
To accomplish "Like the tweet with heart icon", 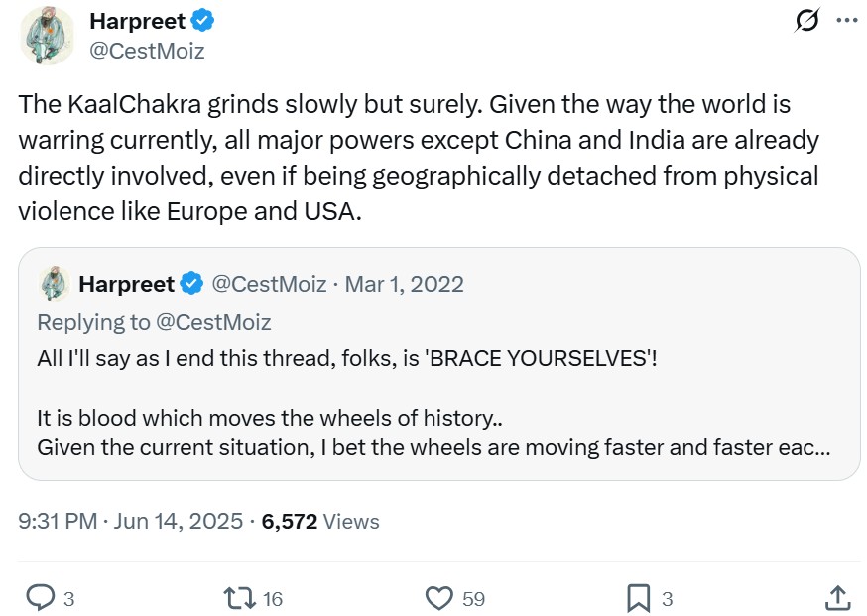I will point(439,598).
